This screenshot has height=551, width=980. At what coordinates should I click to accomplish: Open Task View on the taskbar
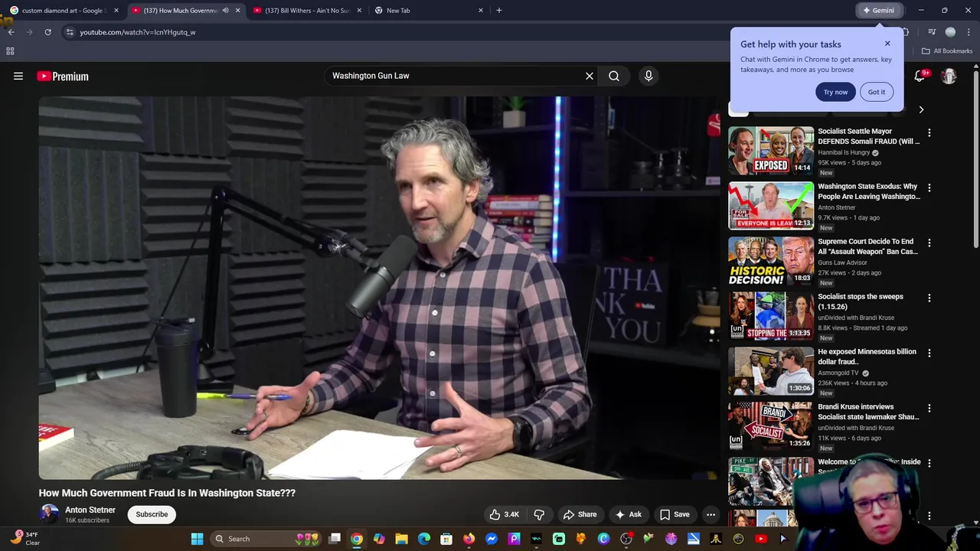pos(335,539)
